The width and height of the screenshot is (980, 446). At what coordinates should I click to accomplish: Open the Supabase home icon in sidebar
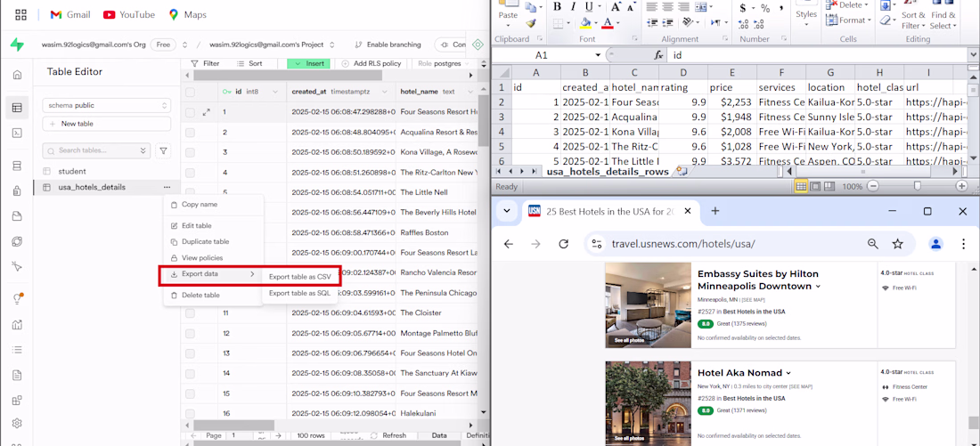click(18, 75)
